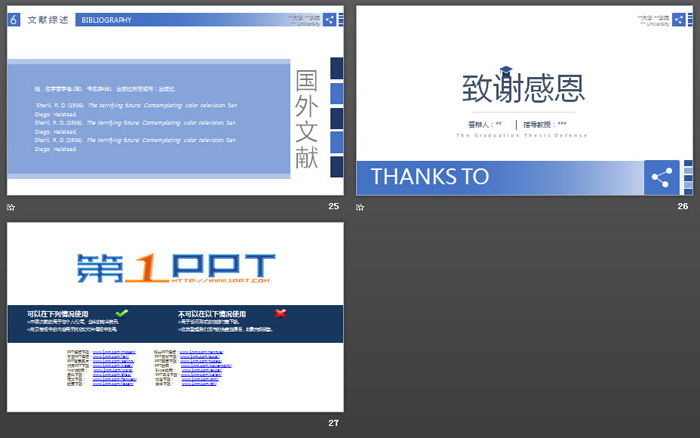700x438 pixels.
Task: Click slide number 27 label
Action: pyautogui.click(x=333, y=423)
